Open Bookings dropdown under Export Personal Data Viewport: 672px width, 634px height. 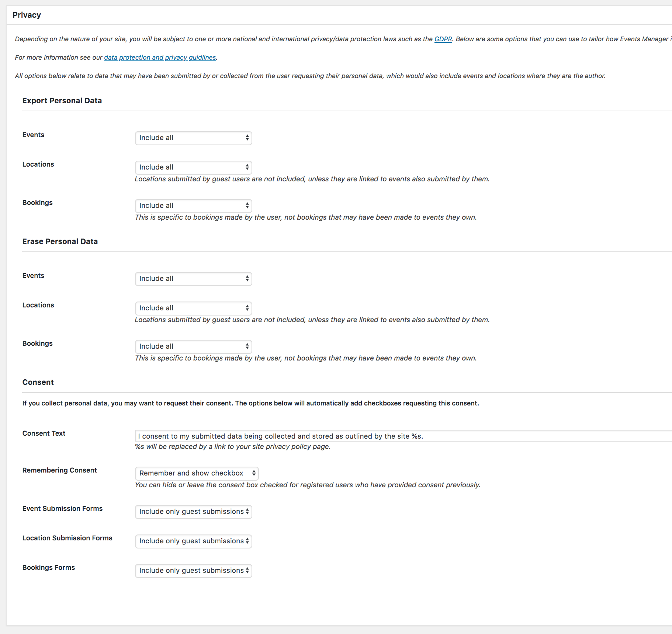pos(193,206)
